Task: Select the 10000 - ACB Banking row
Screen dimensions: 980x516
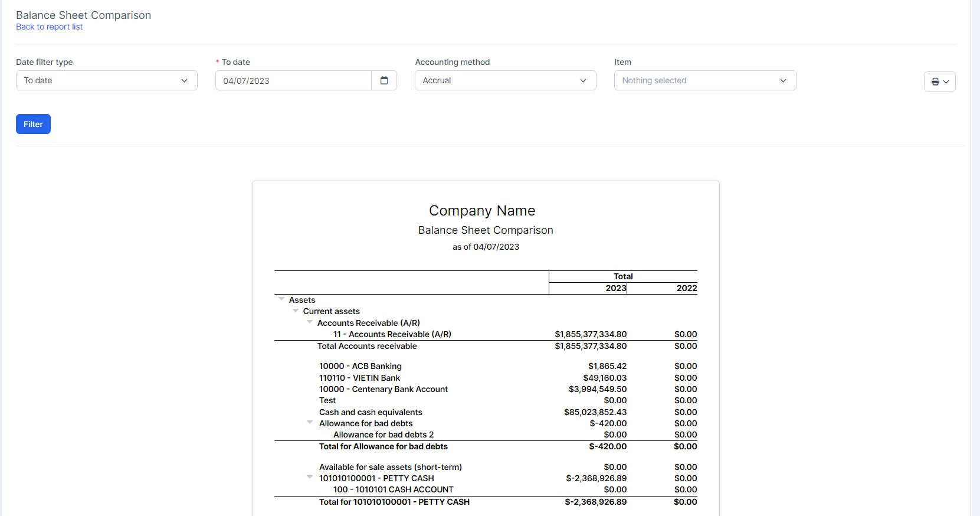Action: tap(360, 366)
